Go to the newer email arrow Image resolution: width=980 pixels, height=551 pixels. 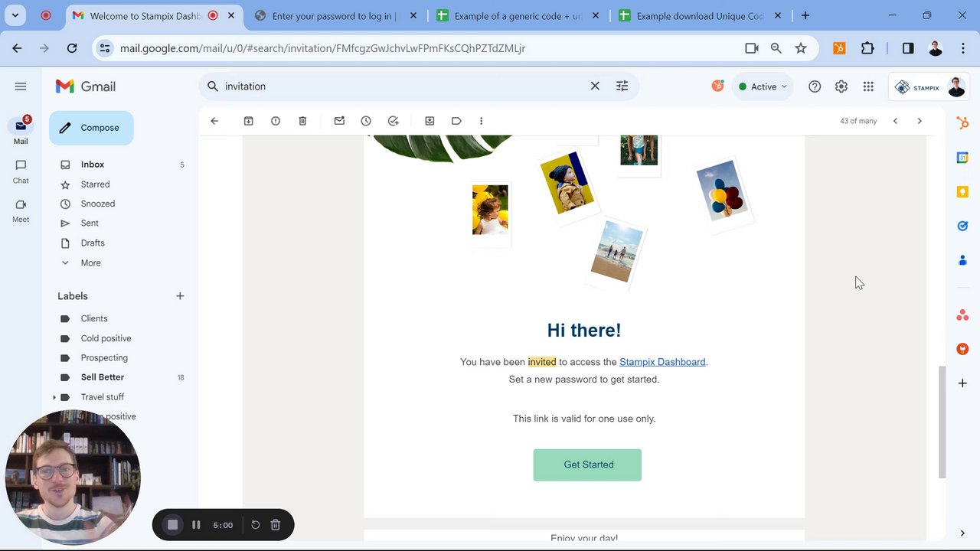point(895,121)
